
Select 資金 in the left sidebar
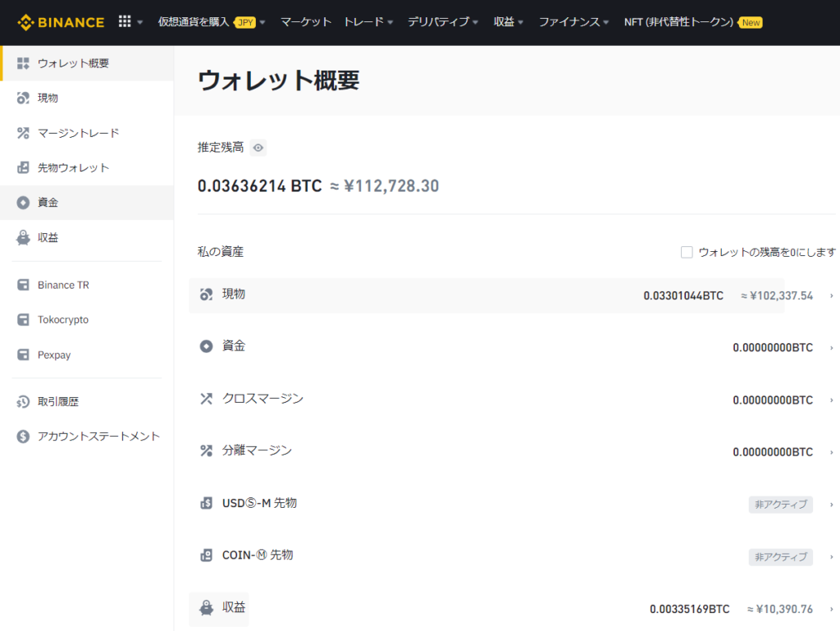coord(48,203)
